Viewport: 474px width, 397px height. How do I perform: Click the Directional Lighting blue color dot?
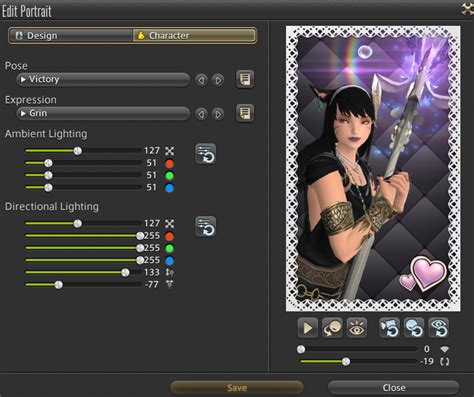170,260
